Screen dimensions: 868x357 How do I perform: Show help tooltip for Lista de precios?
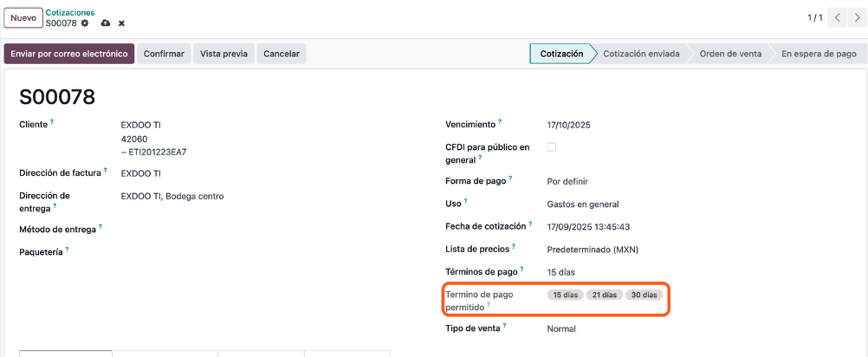tap(514, 246)
